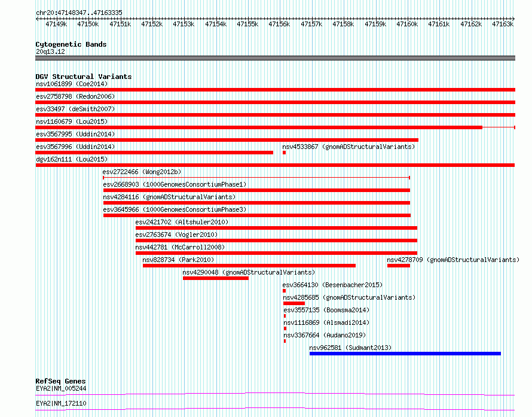Select the red nsv4285685 variant bar

tap(294, 303)
